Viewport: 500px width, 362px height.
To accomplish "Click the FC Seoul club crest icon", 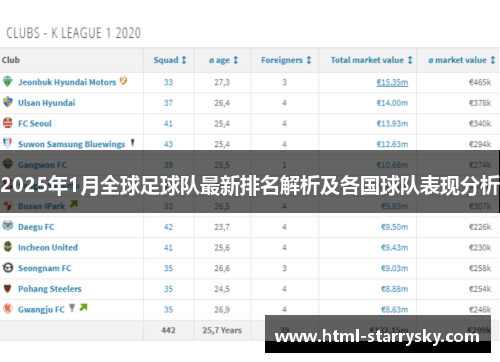I will (x=8, y=123).
